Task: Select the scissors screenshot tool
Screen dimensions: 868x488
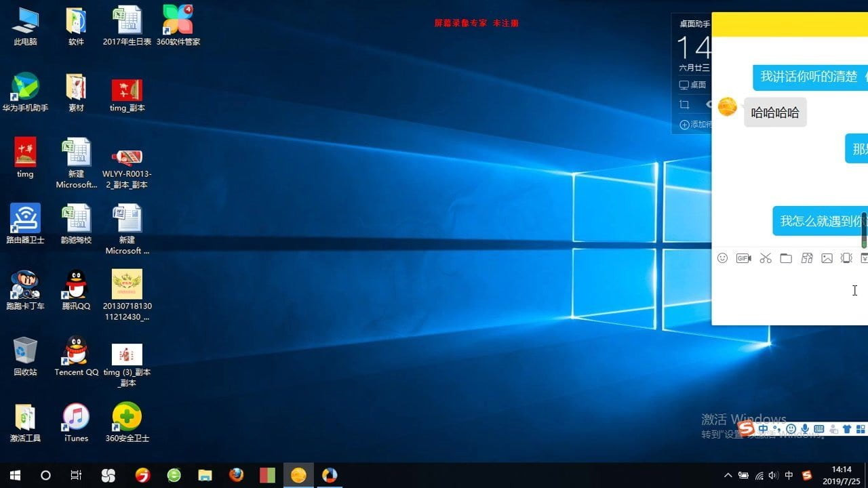Action: (766, 258)
